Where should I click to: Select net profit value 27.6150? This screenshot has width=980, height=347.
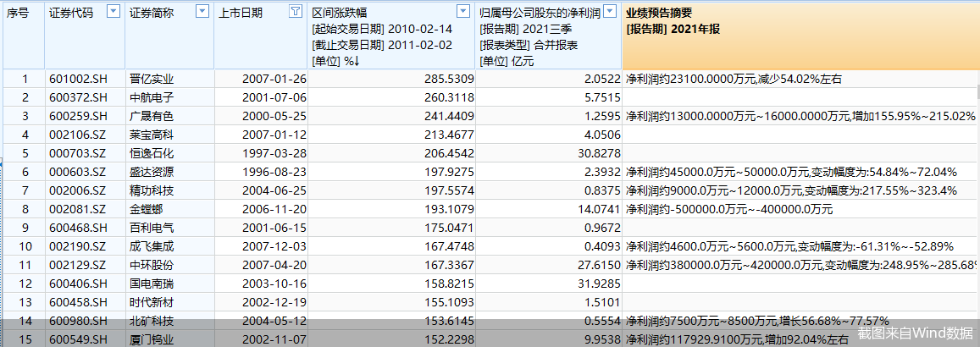(600, 265)
